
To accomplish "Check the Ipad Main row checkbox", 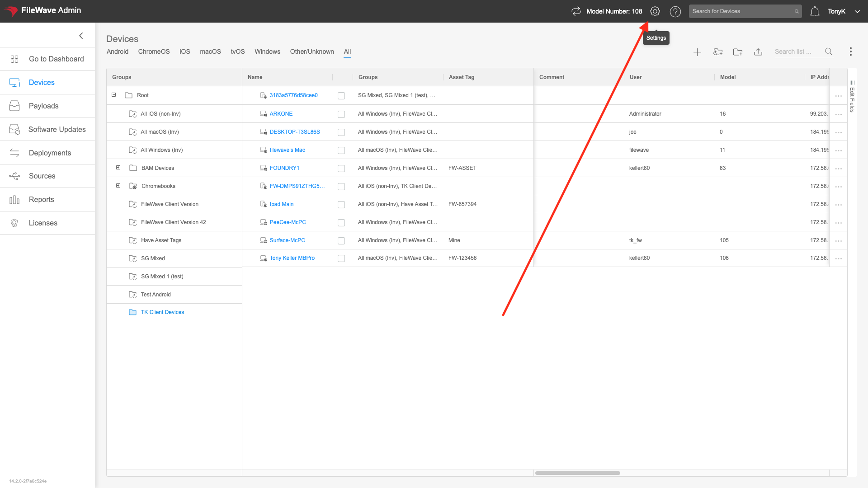I will tap(341, 205).
